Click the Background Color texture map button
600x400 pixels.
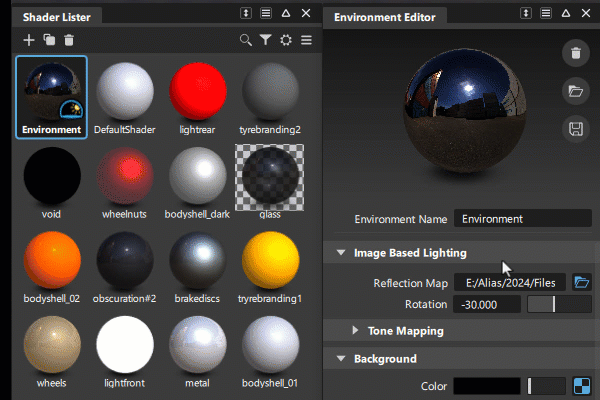point(582,386)
